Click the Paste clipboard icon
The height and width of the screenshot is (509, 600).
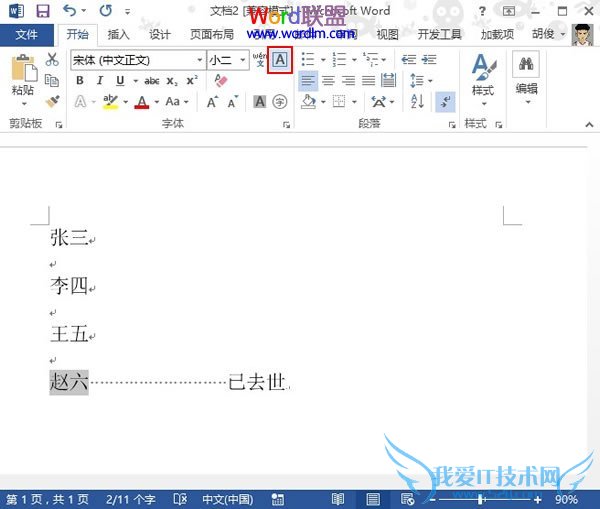tap(24, 68)
